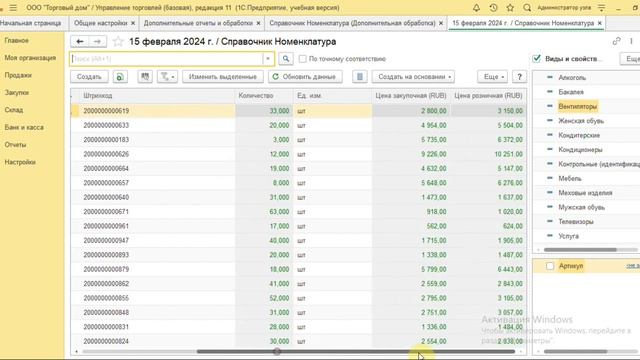Select Бакалея in kinds list
This screenshot has width=640, height=360.
coord(571,92)
